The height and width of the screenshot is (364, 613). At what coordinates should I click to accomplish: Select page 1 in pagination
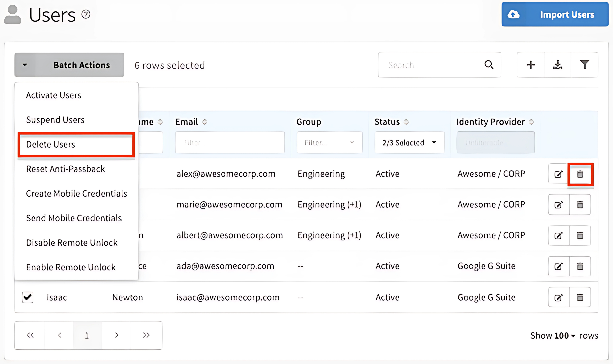click(x=87, y=335)
